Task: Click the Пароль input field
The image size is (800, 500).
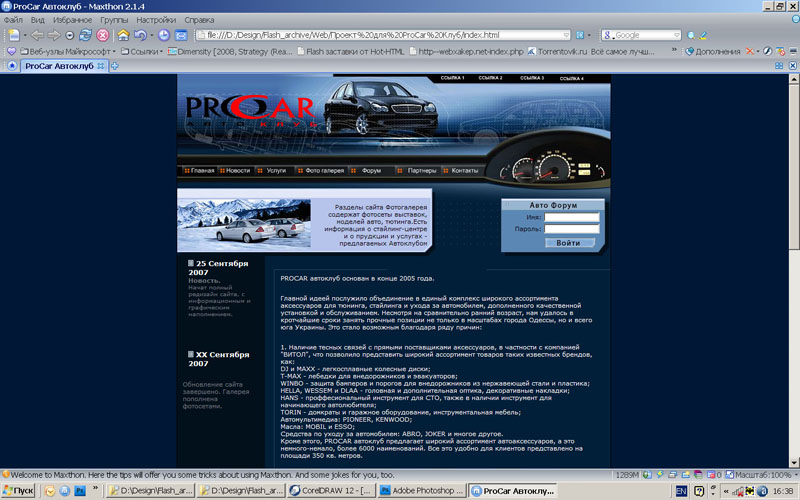Action: point(571,229)
